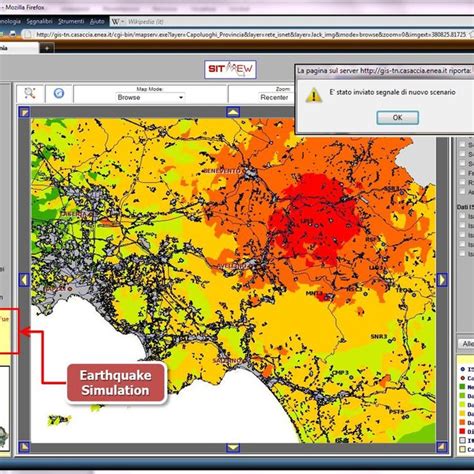This screenshot has width=474, height=474.
Task: Click the warning triangle icon in the alert
Action: tap(313, 95)
